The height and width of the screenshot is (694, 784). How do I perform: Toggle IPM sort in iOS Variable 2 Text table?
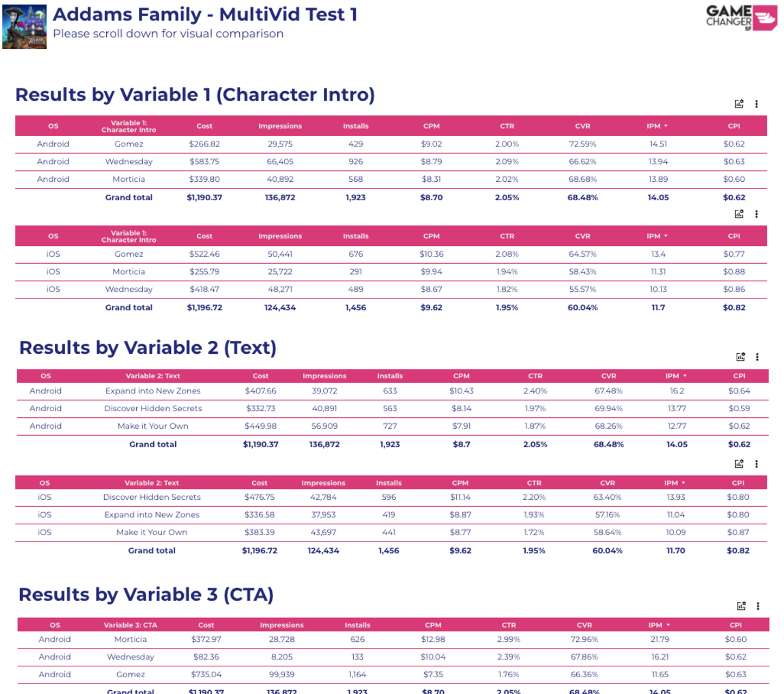coord(675,482)
